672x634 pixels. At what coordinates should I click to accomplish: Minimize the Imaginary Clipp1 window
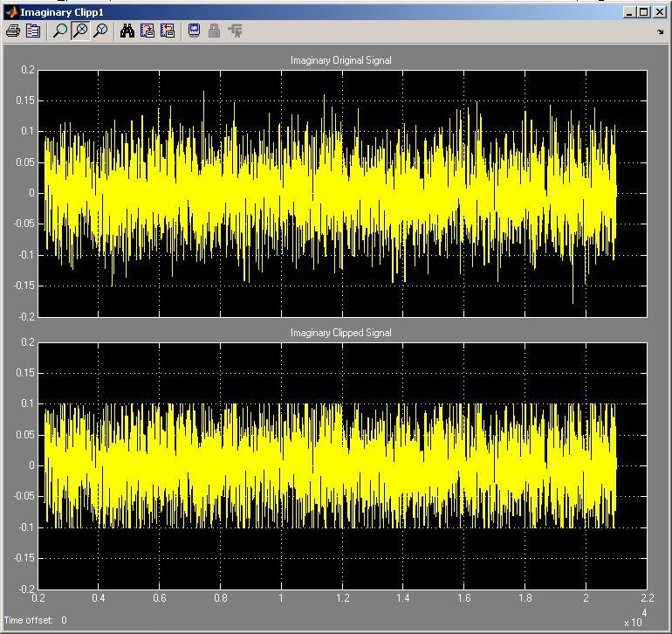tap(628, 12)
